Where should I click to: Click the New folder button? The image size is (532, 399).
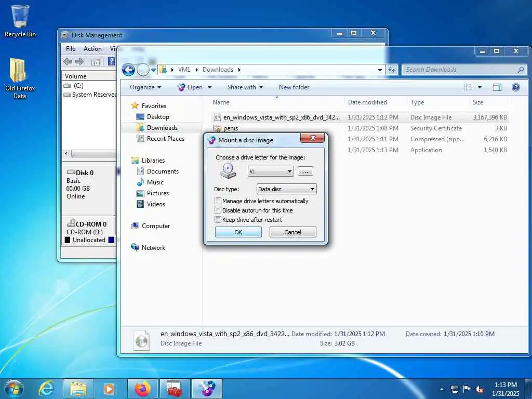coord(294,87)
